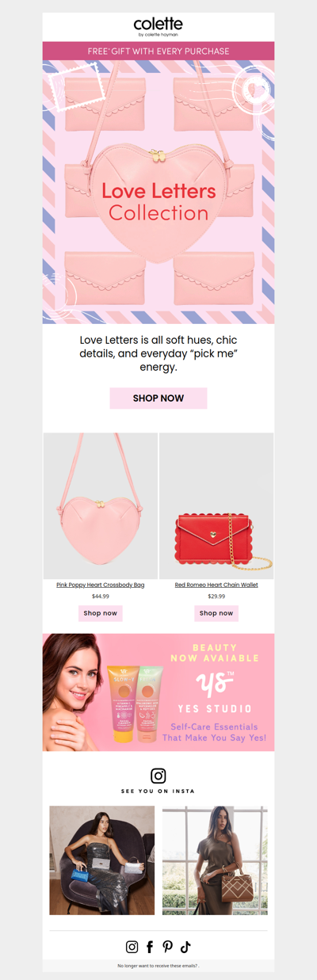Viewport: 317px width, 980px height.
Task: Click Shop now under the $29.99 wallet
Action: 216,613
